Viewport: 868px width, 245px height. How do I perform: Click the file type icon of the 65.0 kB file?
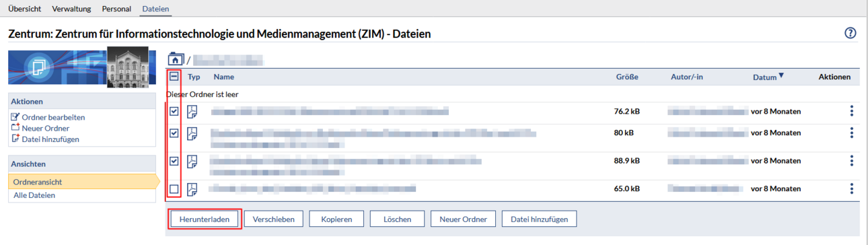192,189
